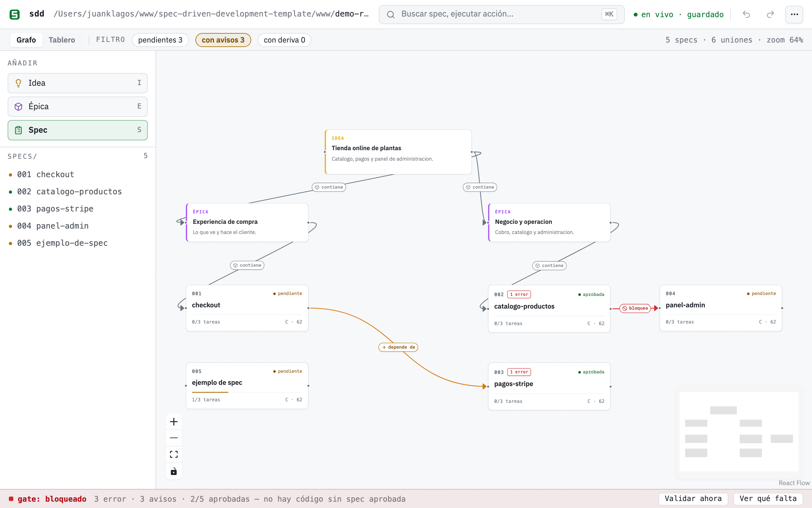Screen dimensions: 812x508
Task: Add a new Spec node
Action: pyautogui.click(x=77, y=130)
